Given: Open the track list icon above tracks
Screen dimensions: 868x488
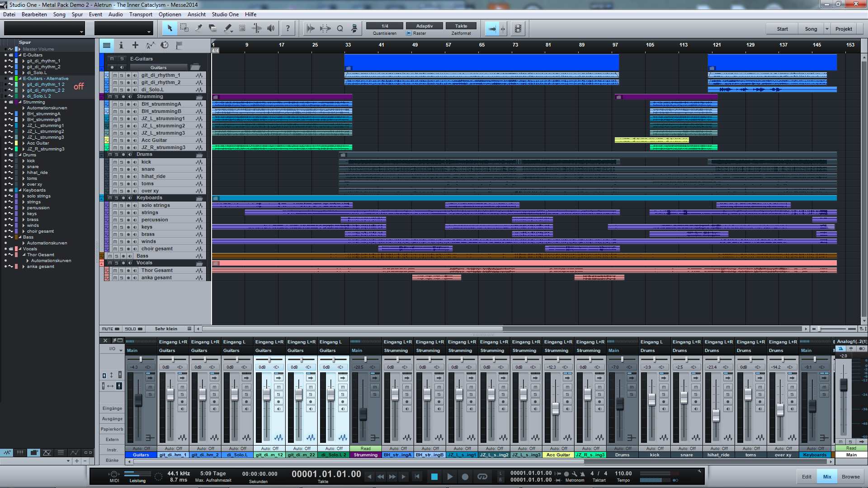Looking at the screenshot, I should [x=107, y=45].
